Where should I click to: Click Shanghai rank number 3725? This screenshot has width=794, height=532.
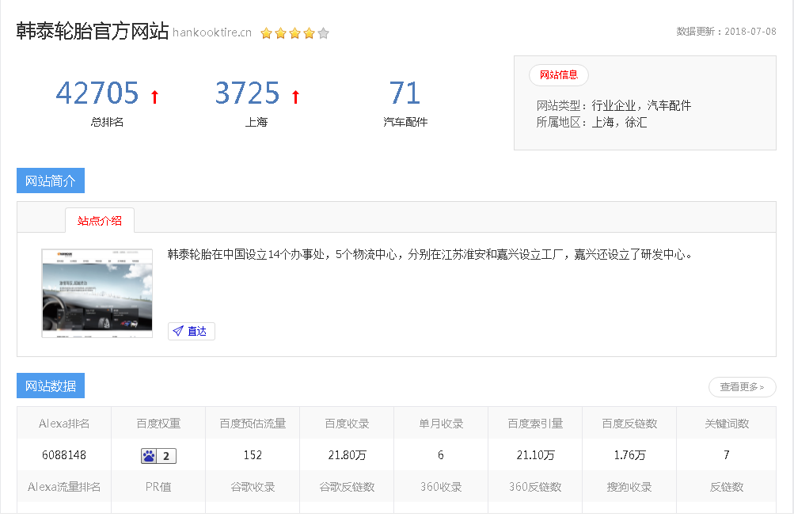[x=247, y=93]
